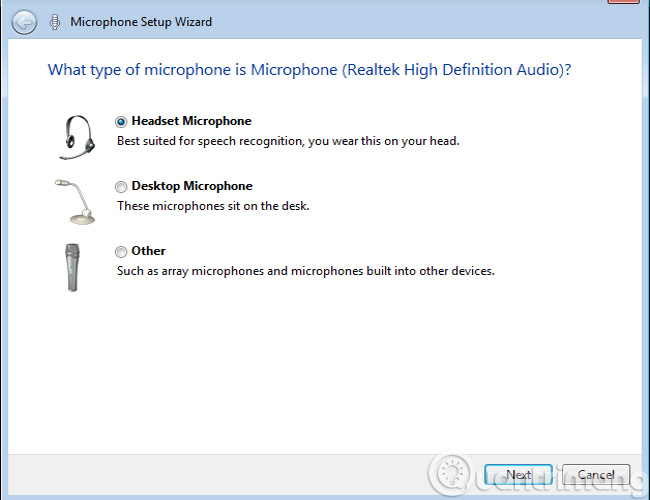Image resolution: width=650 pixels, height=500 pixels.
Task: Click the bold 'Other' label text
Action: coord(148,251)
